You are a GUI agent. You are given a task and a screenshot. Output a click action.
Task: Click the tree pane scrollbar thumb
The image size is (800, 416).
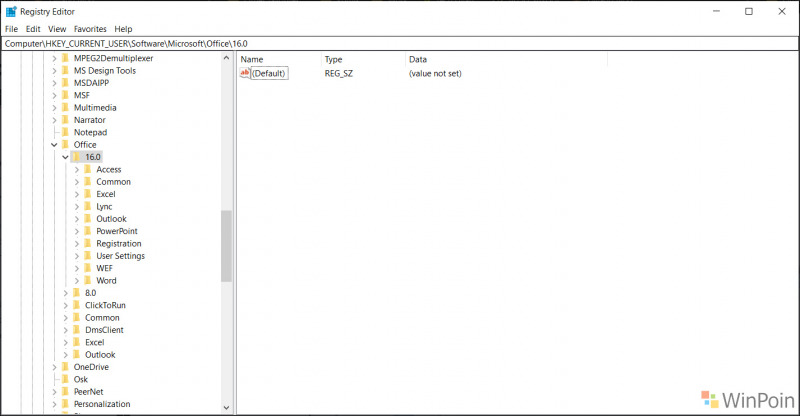coord(227,246)
